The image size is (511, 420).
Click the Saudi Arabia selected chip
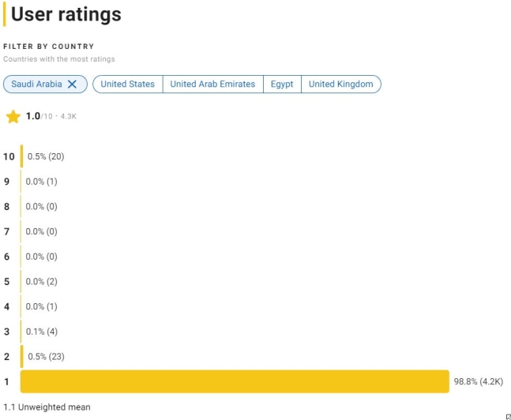tap(36, 84)
